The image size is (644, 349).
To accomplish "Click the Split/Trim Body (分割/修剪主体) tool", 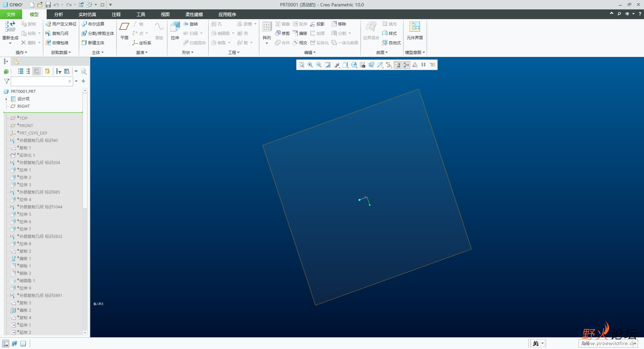I will (98, 34).
